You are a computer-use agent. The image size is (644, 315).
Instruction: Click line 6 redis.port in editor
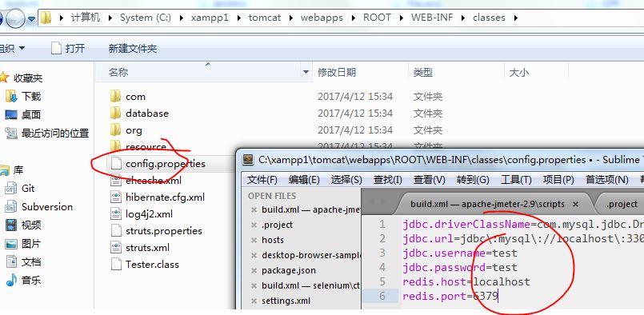tap(450, 296)
